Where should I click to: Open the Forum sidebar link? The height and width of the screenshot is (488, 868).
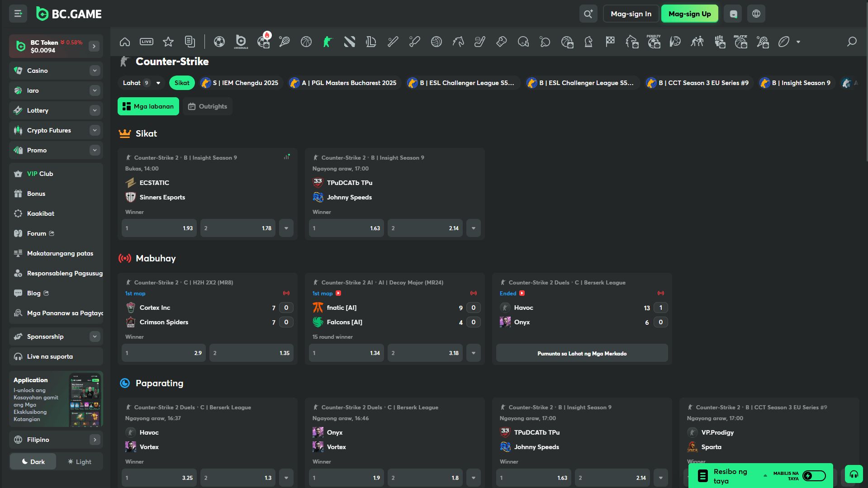56,233
